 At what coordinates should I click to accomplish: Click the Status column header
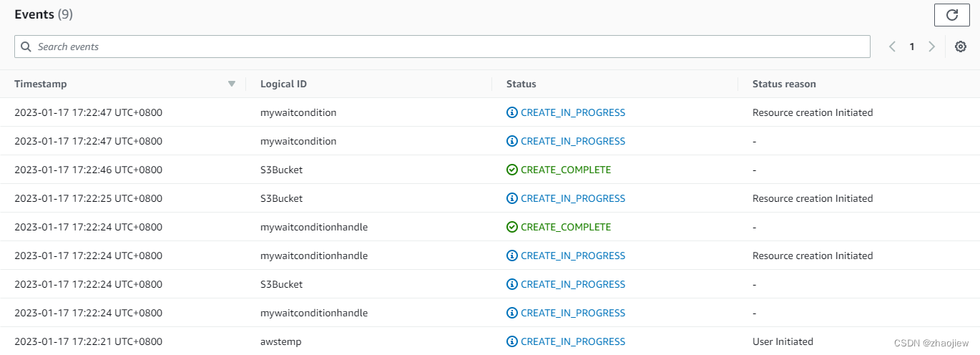[521, 84]
